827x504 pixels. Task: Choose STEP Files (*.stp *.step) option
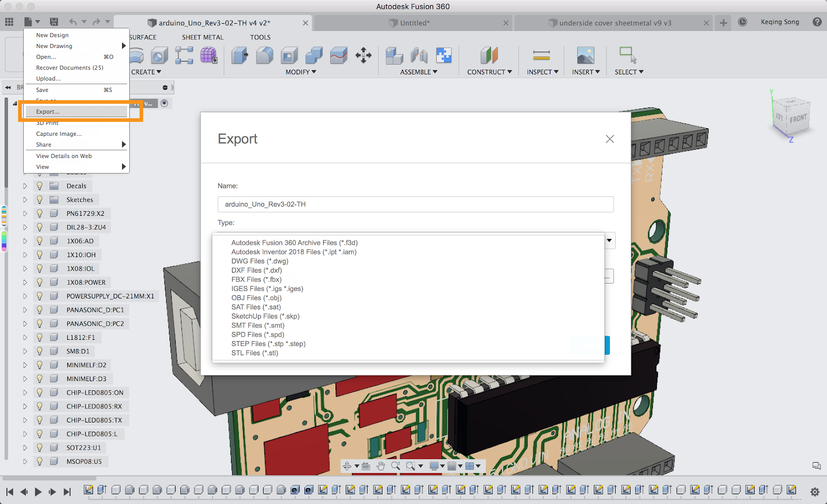(268, 344)
